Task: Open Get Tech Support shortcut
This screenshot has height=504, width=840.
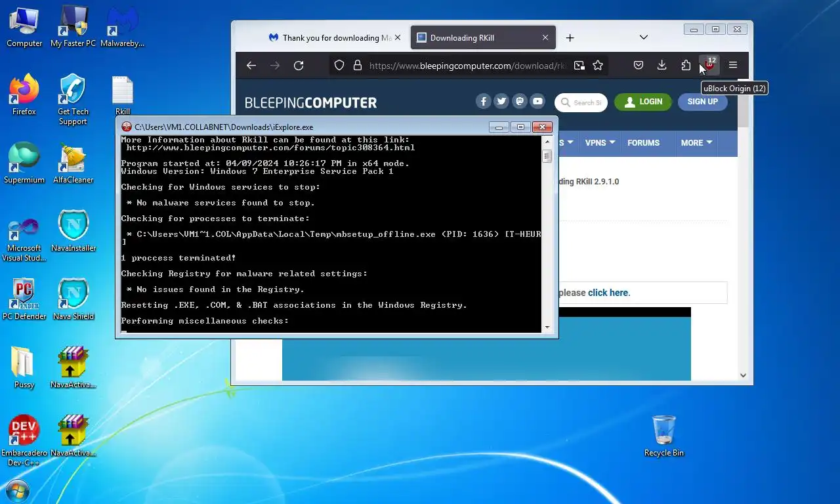Action: [73, 99]
